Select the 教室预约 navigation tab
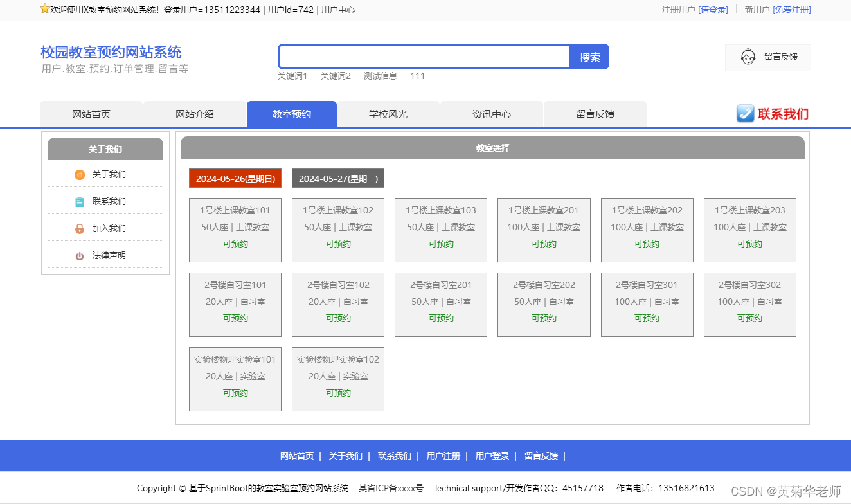The width and height of the screenshot is (851, 504). point(292,114)
